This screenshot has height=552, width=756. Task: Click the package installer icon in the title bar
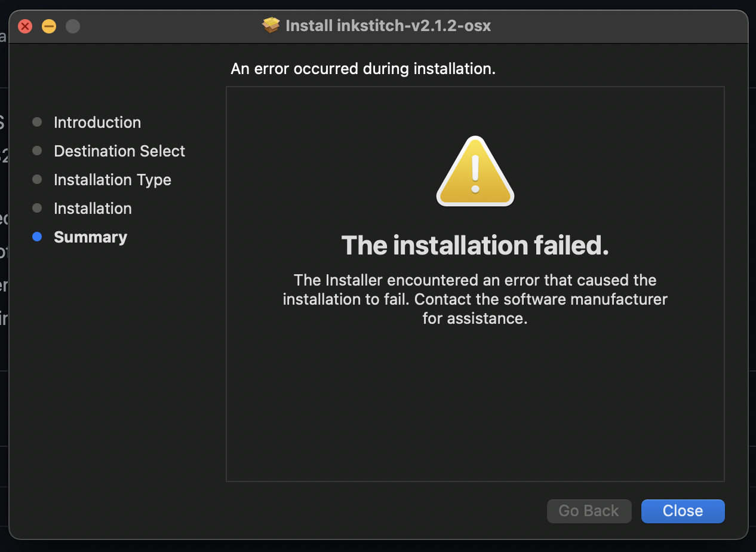coord(271,25)
